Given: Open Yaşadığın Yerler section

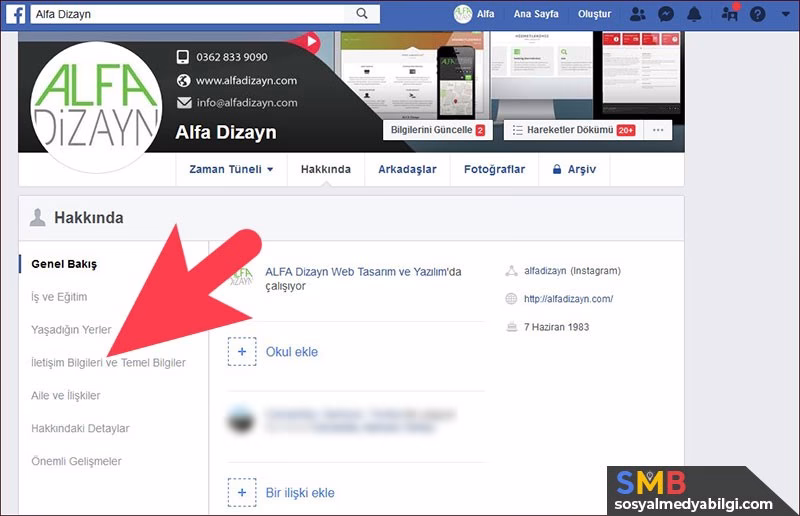Looking at the screenshot, I should coord(71,330).
